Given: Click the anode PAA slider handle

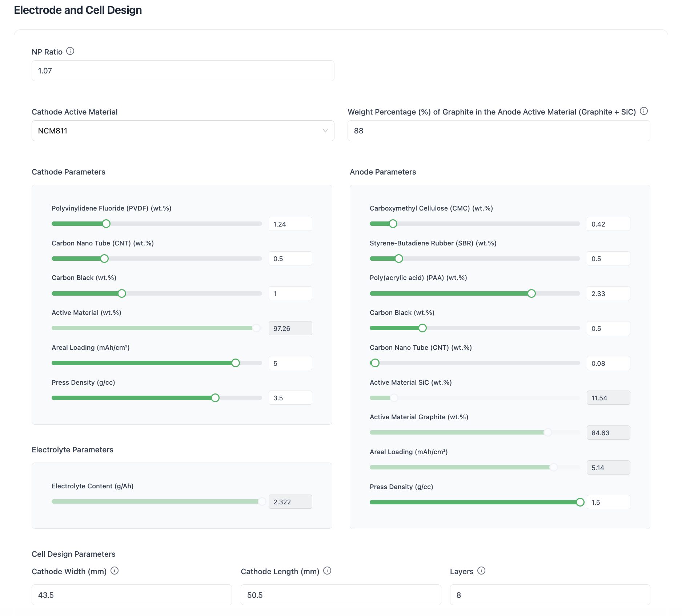Looking at the screenshot, I should coord(531,293).
